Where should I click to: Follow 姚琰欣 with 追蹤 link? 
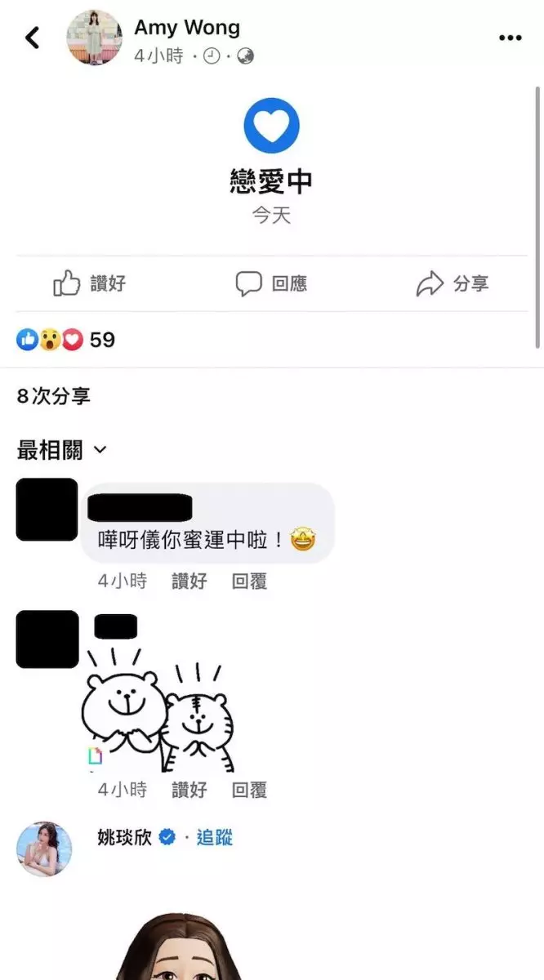(x=215, y=837)
